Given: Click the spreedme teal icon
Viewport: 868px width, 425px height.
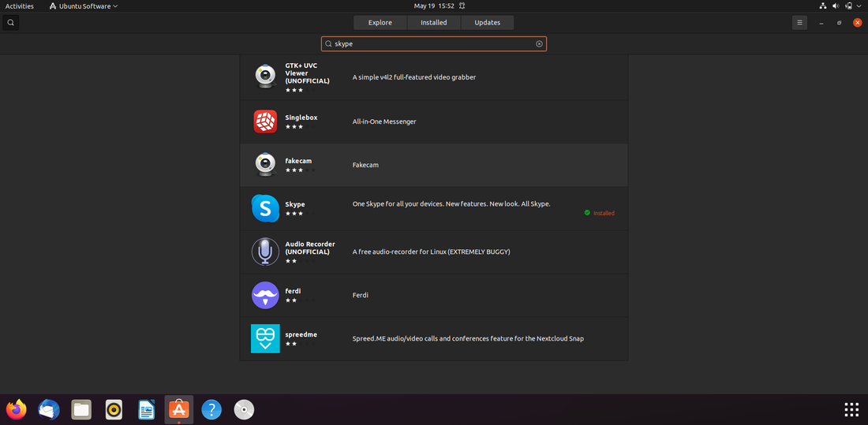Looking at the screenshot, I should tap(265, 338).
